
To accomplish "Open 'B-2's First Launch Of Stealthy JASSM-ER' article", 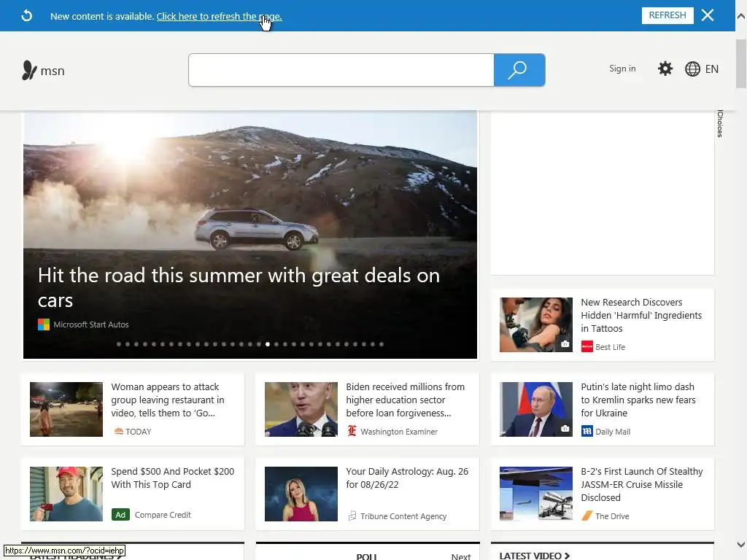I will coord(642,484).
